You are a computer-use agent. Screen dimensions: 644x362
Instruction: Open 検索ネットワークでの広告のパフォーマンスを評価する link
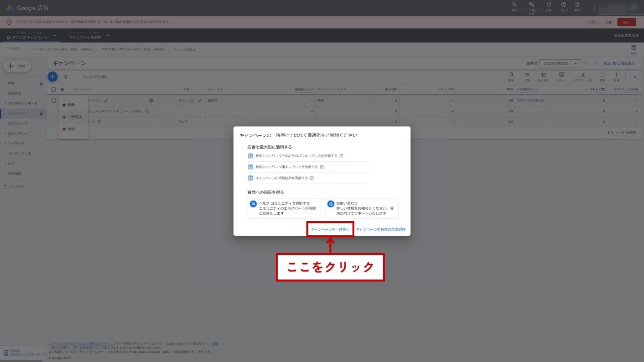coord(296,156)
